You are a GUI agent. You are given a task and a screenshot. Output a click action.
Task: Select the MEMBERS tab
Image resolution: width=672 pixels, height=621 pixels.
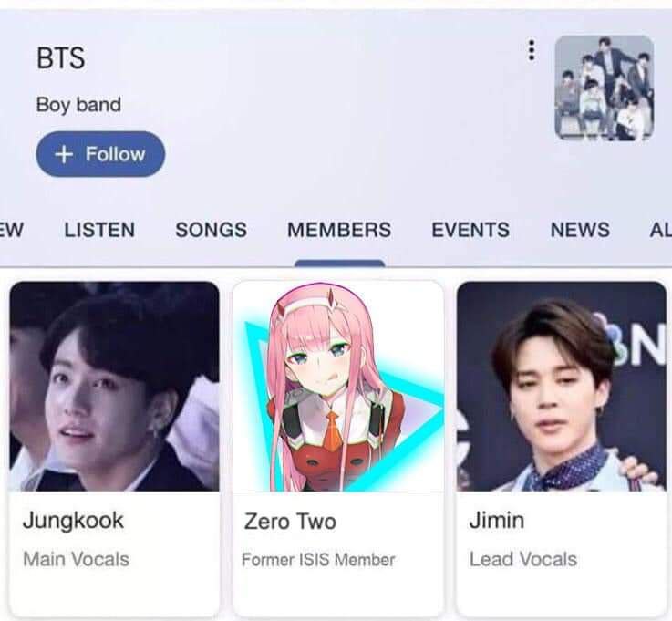(339, 230)
